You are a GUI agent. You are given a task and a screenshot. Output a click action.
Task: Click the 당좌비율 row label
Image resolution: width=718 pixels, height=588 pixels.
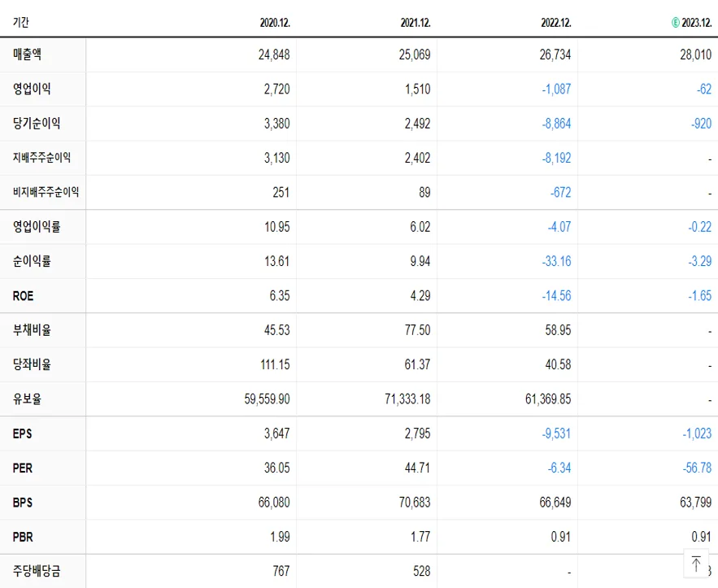pyautogui.click(x=32, y=364)
